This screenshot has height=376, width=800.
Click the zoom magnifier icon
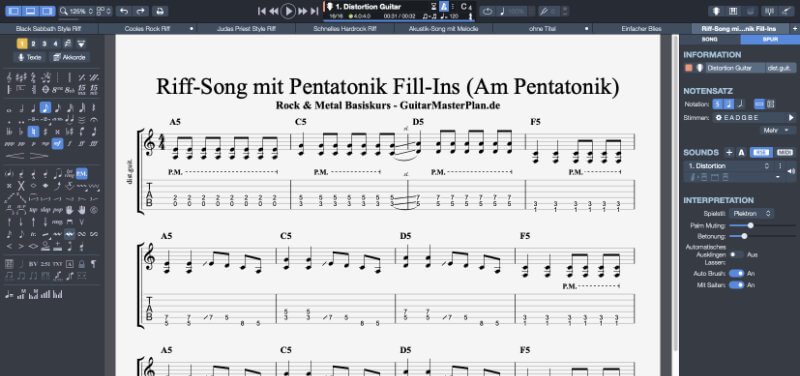63,11
